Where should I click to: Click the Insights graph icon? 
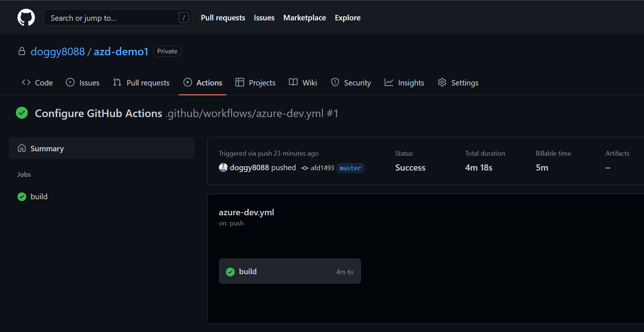pos(389,83)
